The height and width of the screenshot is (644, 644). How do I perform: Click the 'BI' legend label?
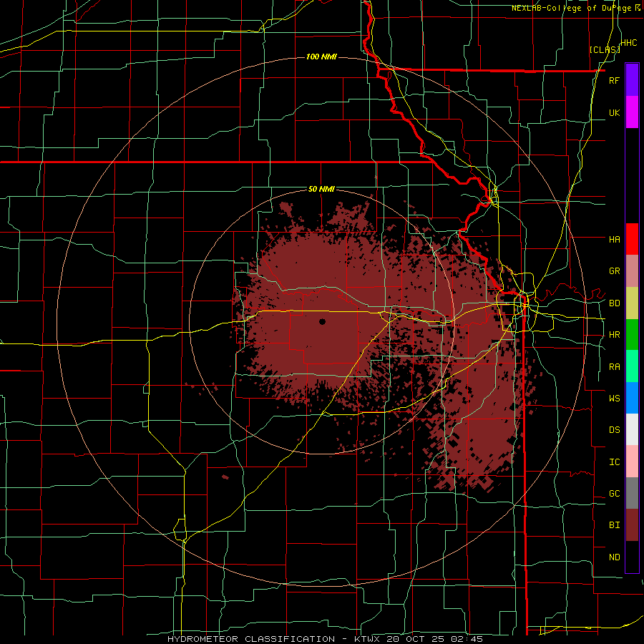[614, 525]
